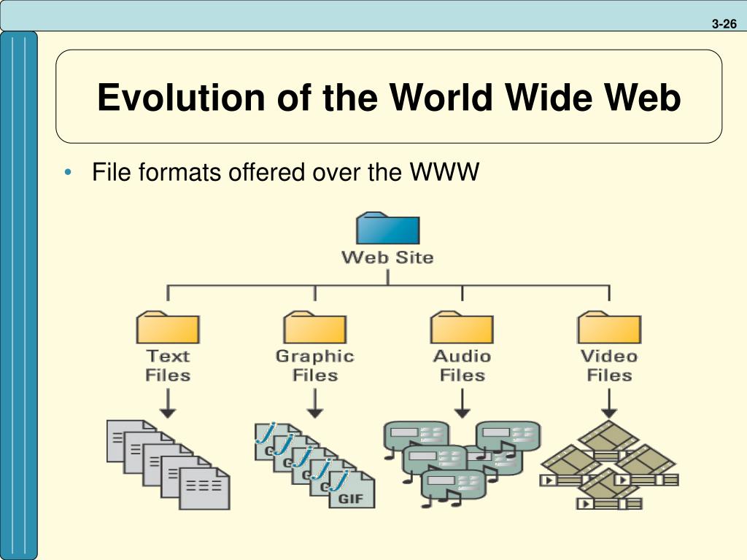The height and width of the screenshot is (560, 747).
Task: Click the 'Audio Files' label
Action: pos(462,365)
